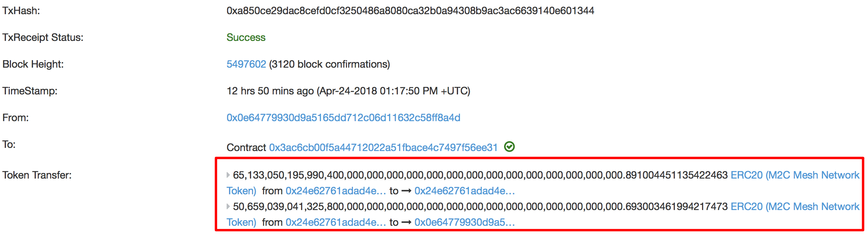868x236 pixels.
Task: Open ERC20 M2C Mesh Network link in first transfer
Action: [x=795, y=175]
